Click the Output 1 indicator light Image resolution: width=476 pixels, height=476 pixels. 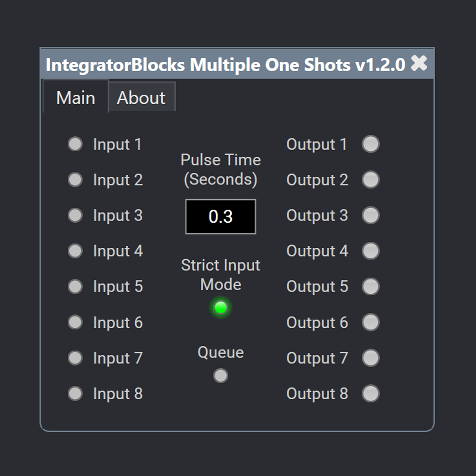point(370,144)
